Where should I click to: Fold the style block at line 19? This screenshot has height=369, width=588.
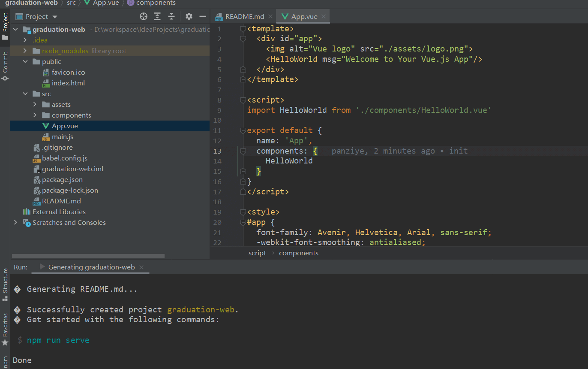click(x=243, y=212)
